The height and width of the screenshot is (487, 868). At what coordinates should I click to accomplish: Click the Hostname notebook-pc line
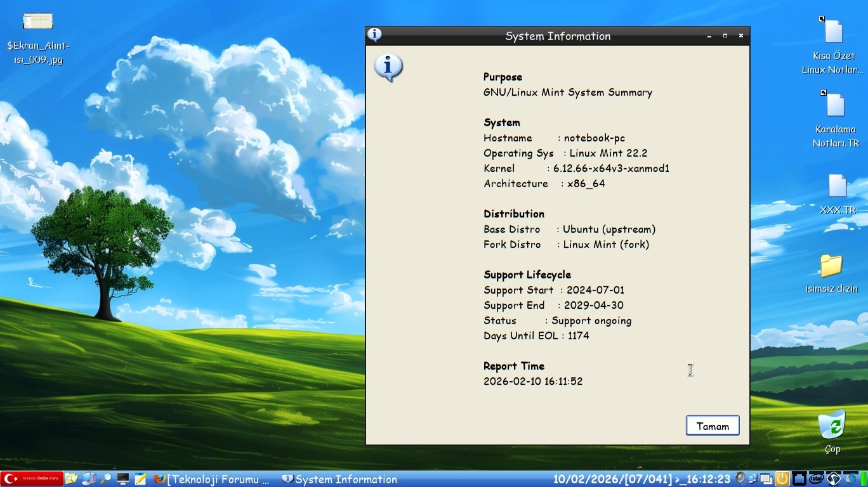coord(555,138)
